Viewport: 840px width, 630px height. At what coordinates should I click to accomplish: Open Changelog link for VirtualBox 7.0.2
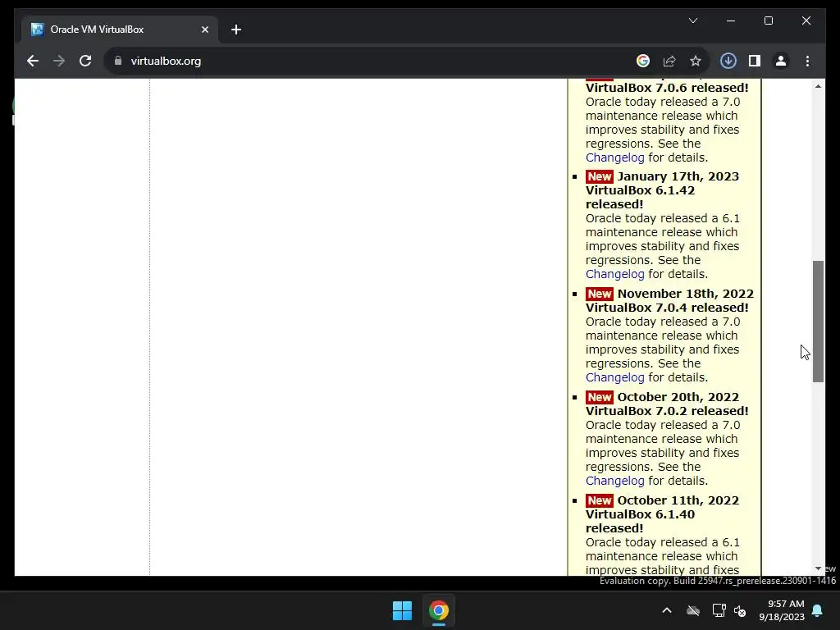(x=614, y=481)
